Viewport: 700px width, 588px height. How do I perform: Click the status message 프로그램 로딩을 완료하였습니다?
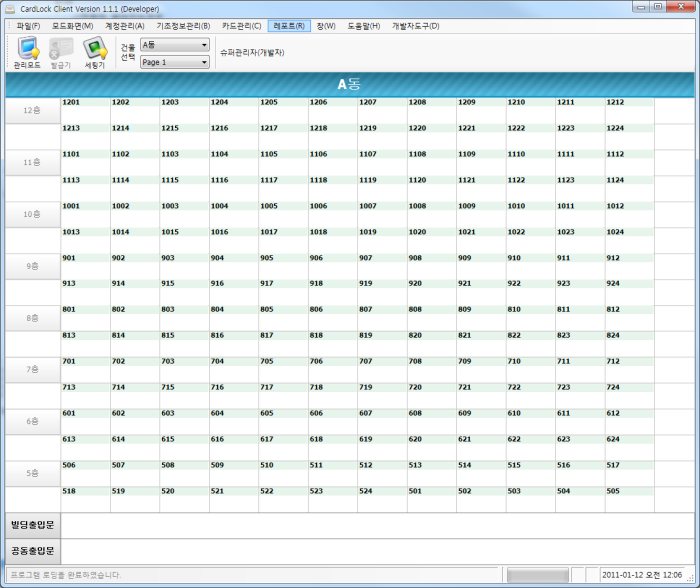pyautogui.click(x=66, y=575)
